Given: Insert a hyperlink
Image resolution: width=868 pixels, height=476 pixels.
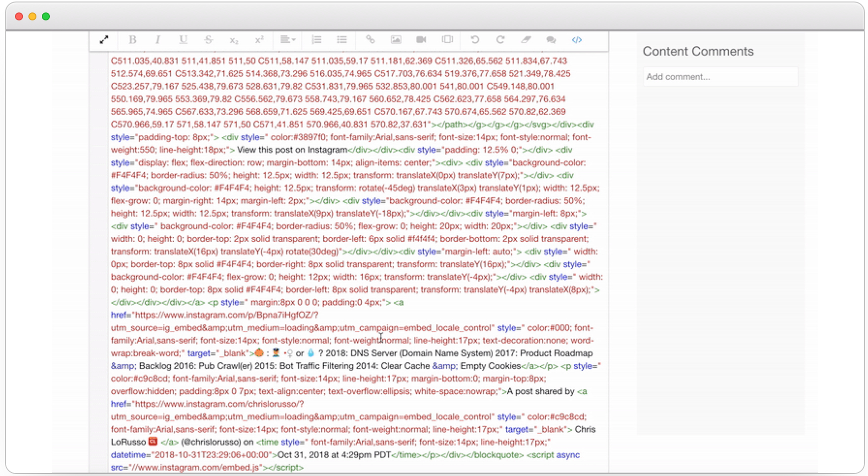Looking at the screenshot, I should [370, 40].
